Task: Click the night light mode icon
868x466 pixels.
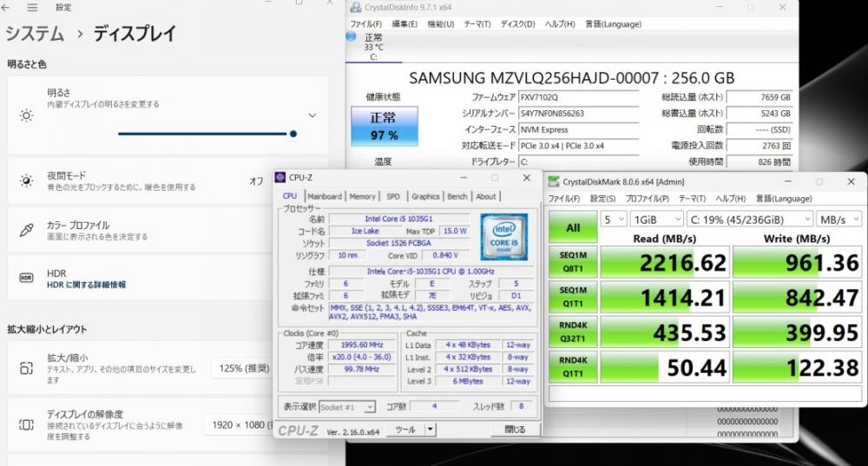Action: (26, 180)
